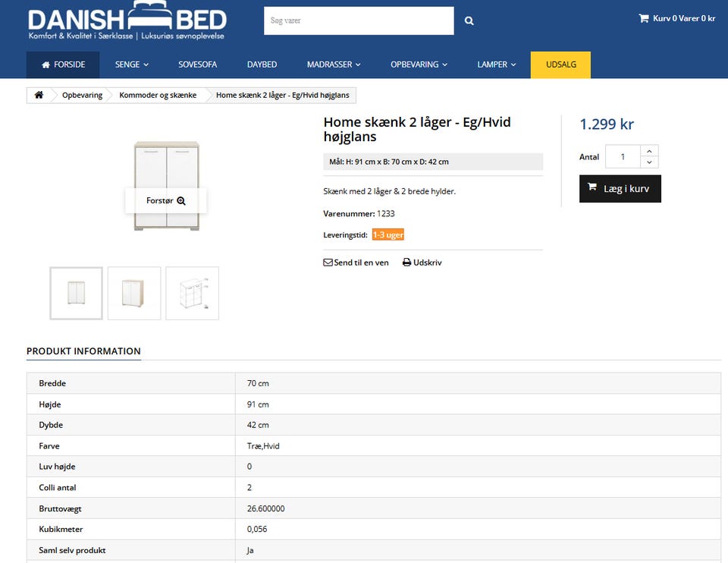The height and width of the screenshot is (563, 728).
Task: Click the Dybde value 42 cm
Action: coord(258,425)
